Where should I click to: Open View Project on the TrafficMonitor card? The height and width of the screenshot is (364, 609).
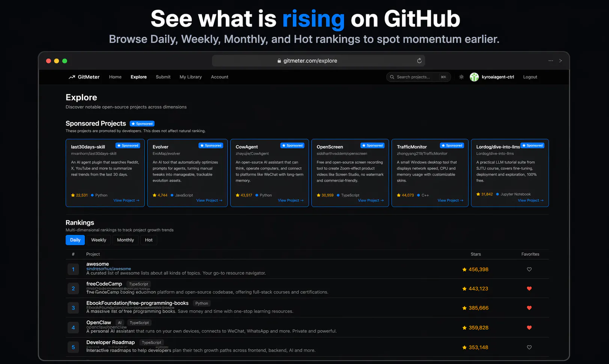(x=451, y=200)
